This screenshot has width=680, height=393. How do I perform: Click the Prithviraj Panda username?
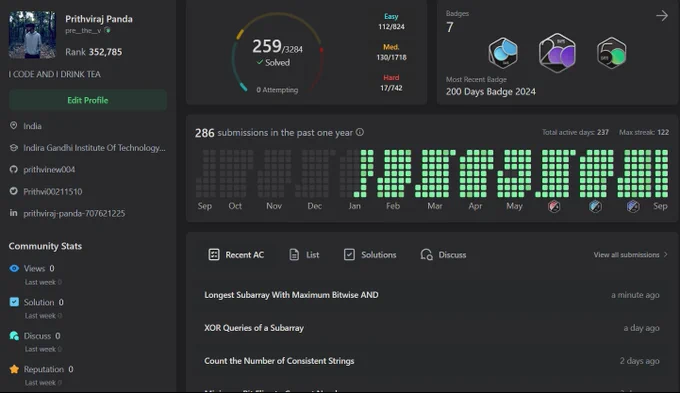(99, 19)
